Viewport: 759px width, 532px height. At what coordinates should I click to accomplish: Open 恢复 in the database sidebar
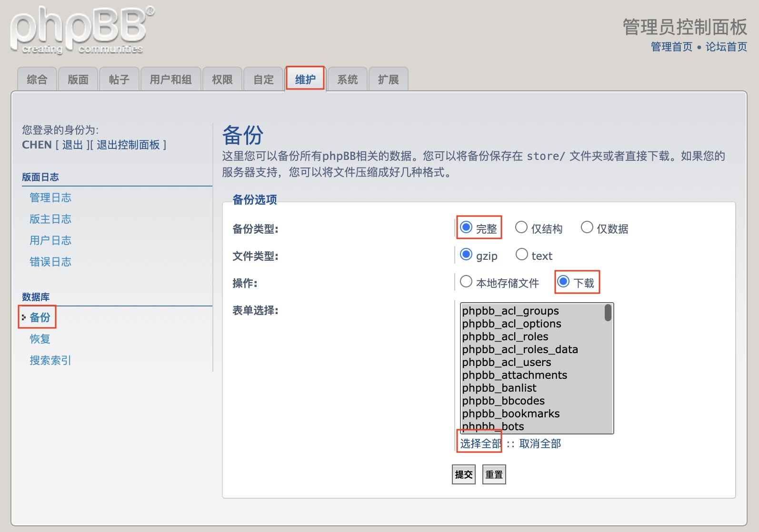(x=40, y=339)
